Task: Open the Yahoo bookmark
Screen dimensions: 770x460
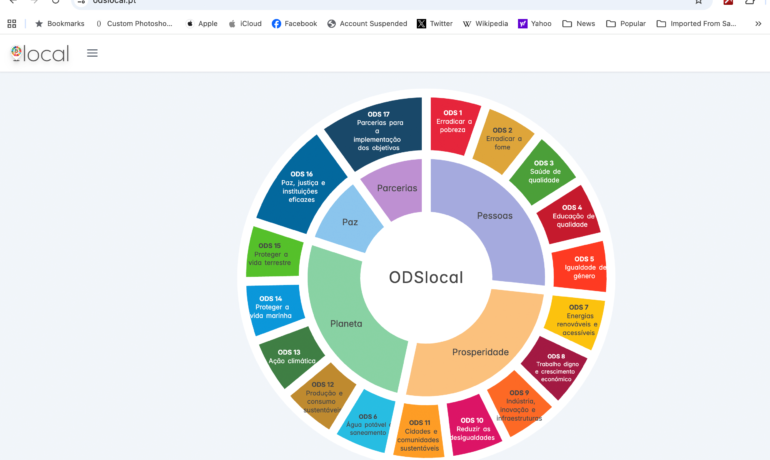Action: tap(534, 23)
